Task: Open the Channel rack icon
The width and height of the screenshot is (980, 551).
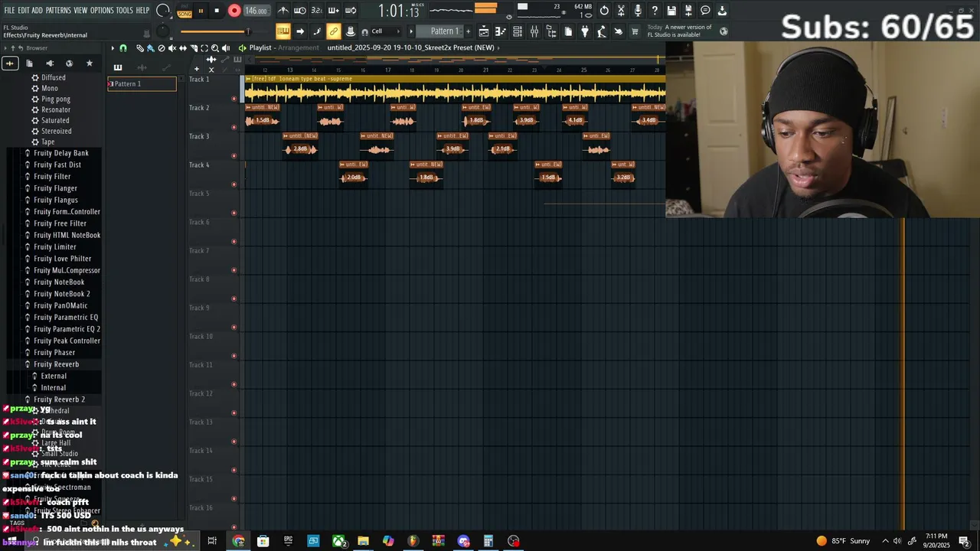Action: click(518, 31)
